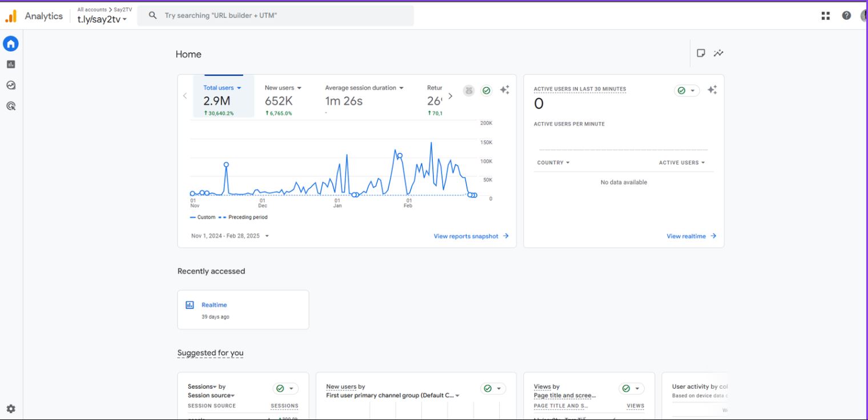The width and height of the screenshot is (868, 420).
Task: Click the sparkle icon on active users card
Action: [x=712, y=90]
